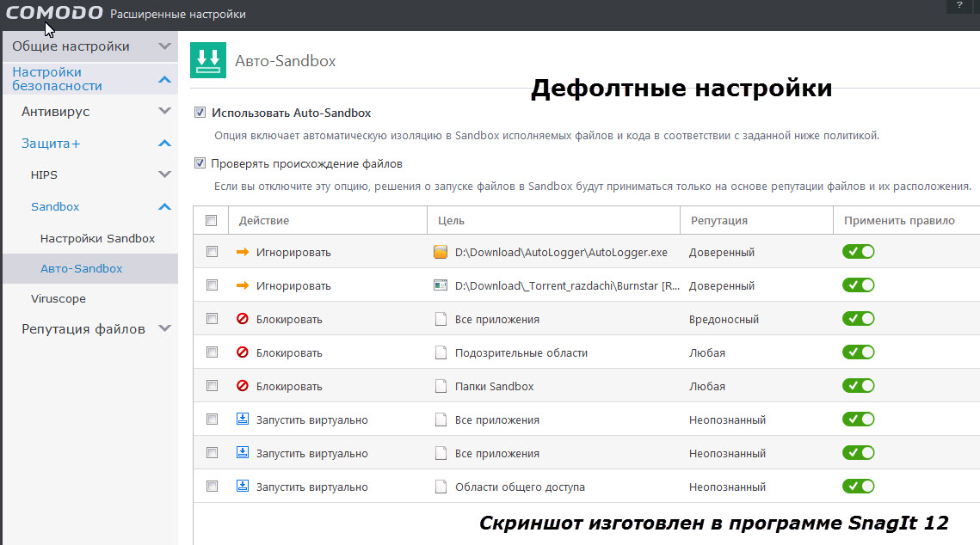The image size is (980, 545).
Task: Tick checkbox for Подозрительные области rule
Action: point(213,352)
